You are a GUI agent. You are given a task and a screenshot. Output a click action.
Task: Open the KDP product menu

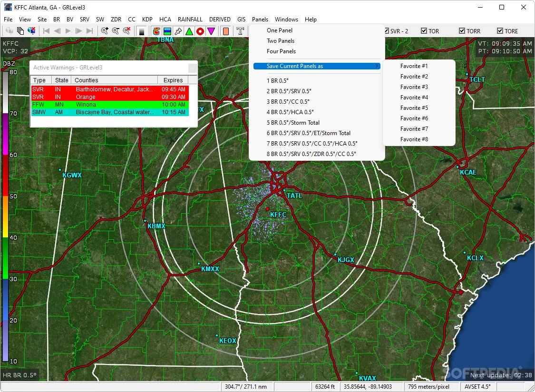[147, 20]
